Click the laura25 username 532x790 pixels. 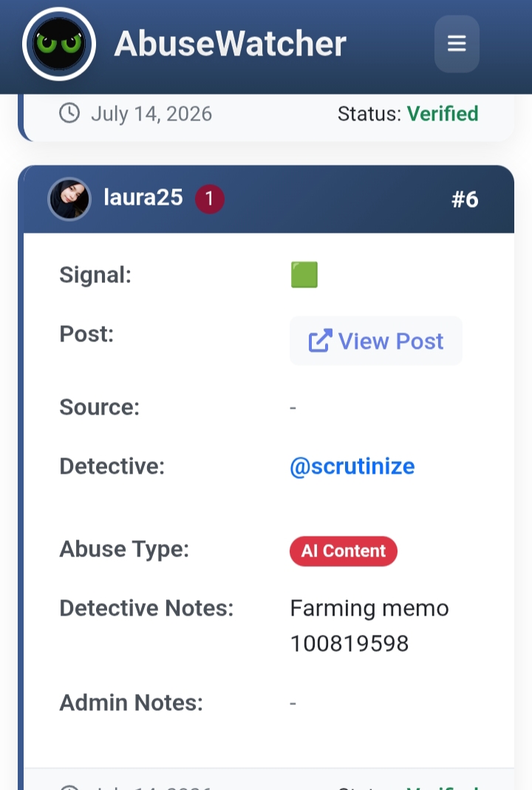pyautogui.click(x=143, y=197)
